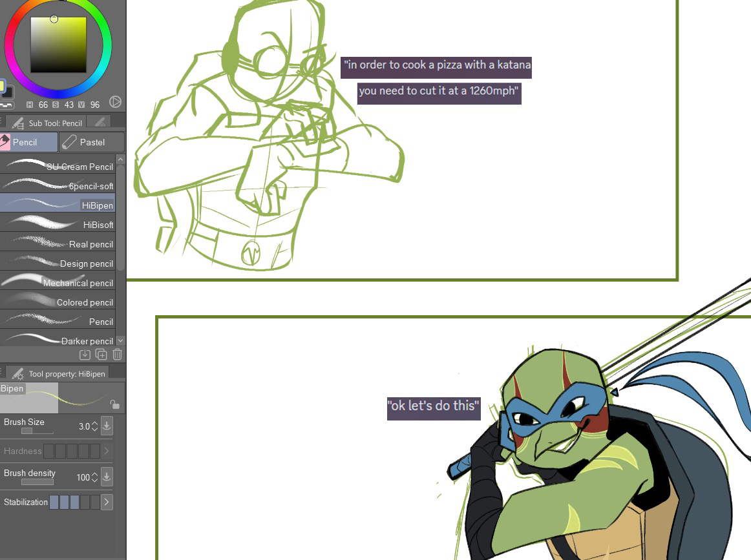Set Stabilization to third level box
This screenshot has height=560, width=751.
click(x=75, y=502)
